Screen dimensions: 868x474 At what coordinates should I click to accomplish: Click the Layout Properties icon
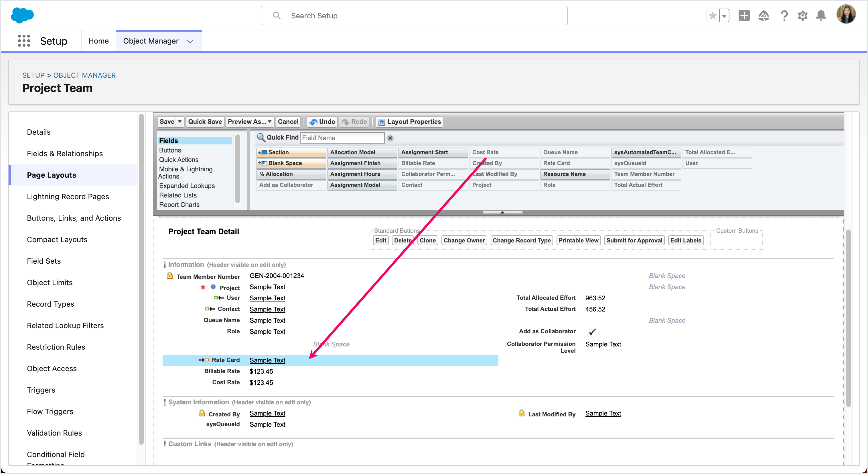[x=381, y=122]
